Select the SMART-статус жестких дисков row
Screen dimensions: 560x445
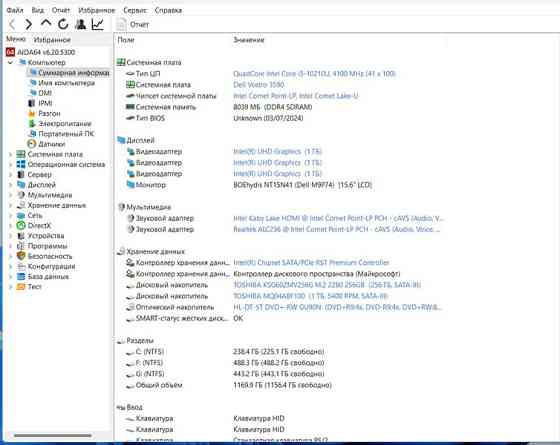click(184, 318)
